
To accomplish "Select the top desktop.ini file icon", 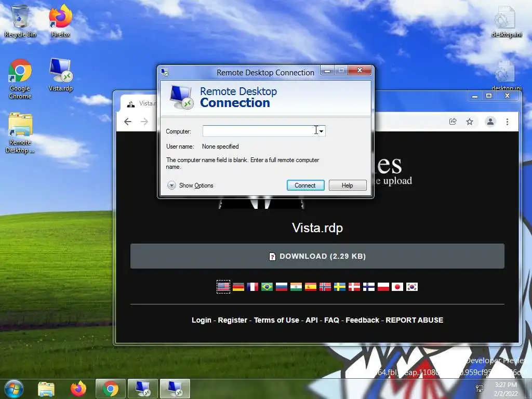I will pyautogui.click(x=506, y=22).
